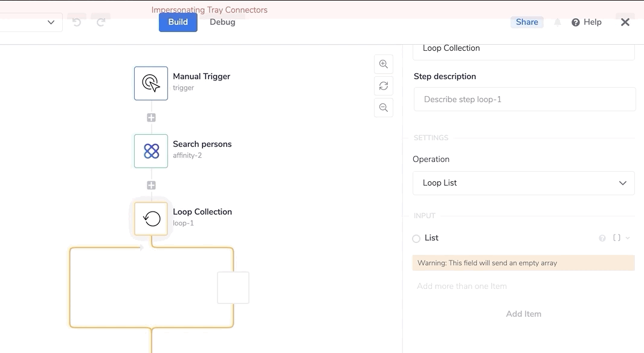Click the Manual Trigger step icon
This screenshot has width=644, height=353.
[x=151, y=83]
